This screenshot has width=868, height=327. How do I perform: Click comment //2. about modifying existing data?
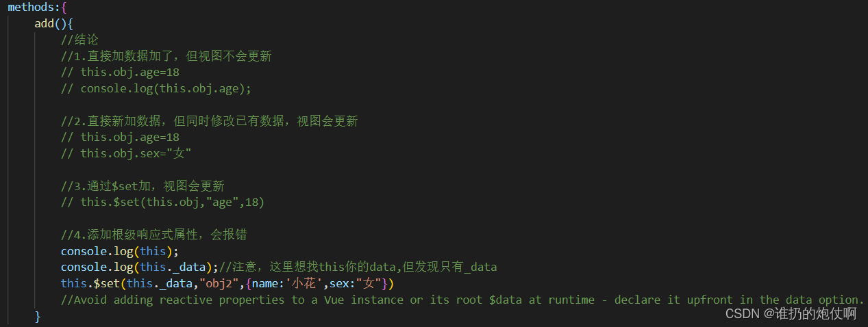click(x=210, y=121)
